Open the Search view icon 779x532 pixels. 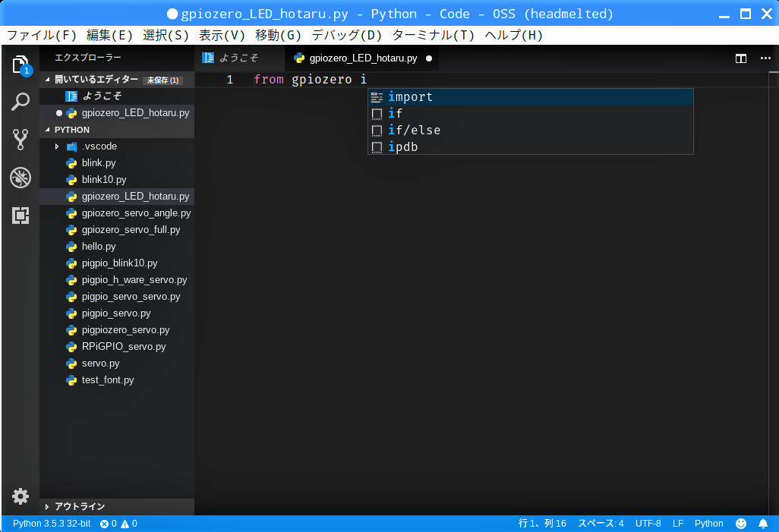[x=20, y=102]
